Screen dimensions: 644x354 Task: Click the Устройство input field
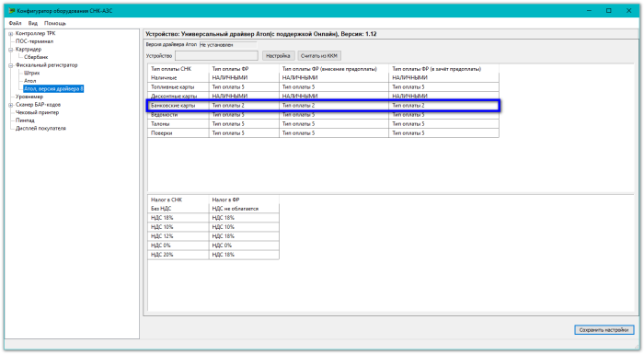tap(216, 56)
